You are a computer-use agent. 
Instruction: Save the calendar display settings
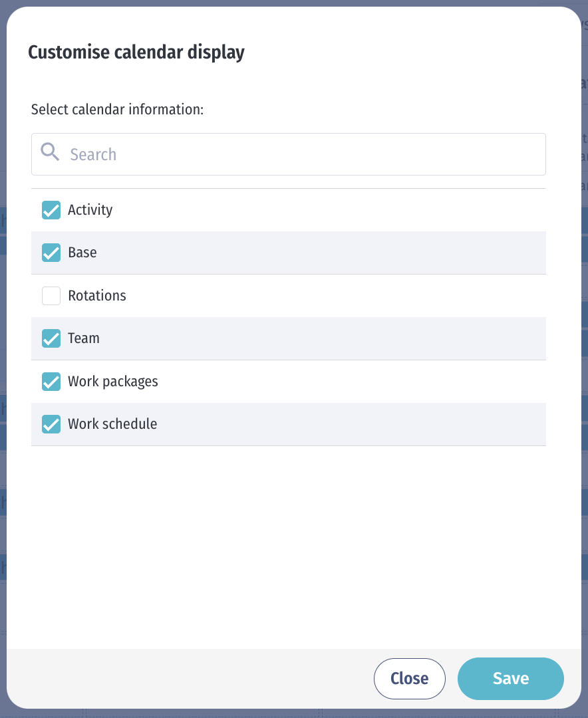pyautogui.click(x=511, y=679)
